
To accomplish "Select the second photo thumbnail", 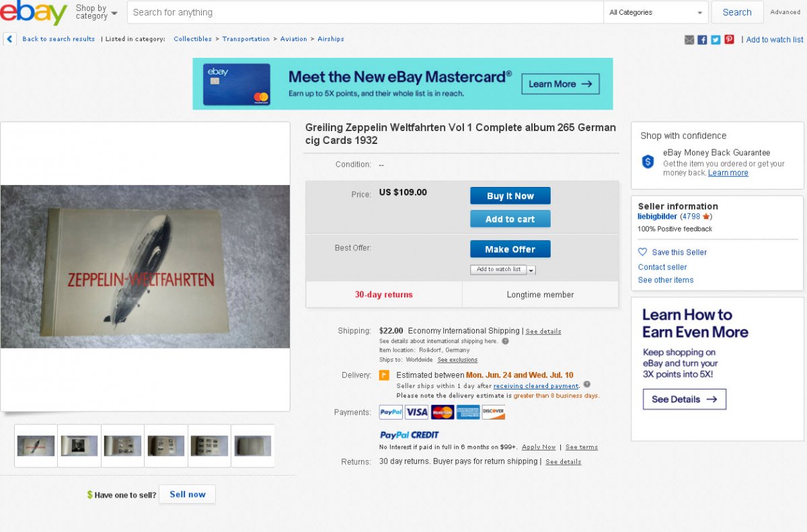I will (x=79, y=445).
